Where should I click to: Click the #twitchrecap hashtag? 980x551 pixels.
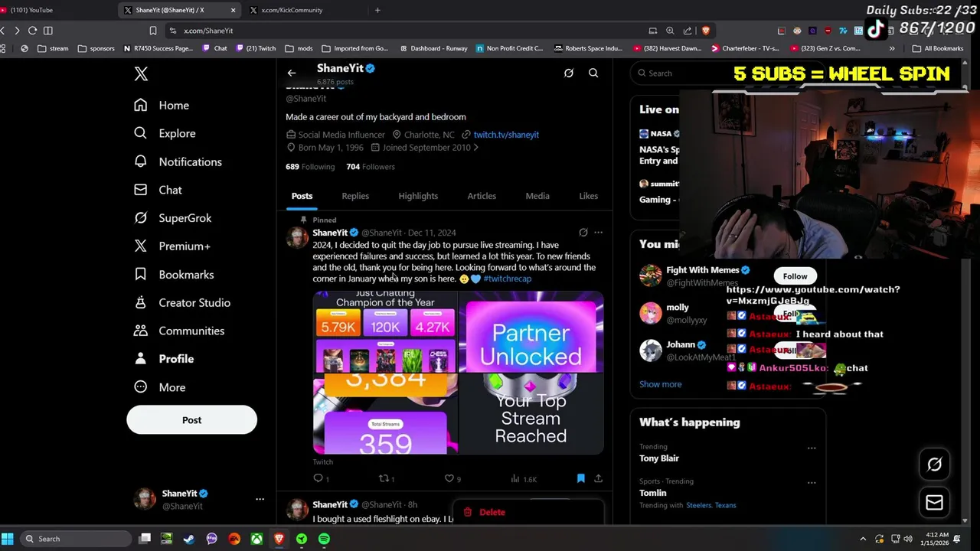[x=507, y=279]
